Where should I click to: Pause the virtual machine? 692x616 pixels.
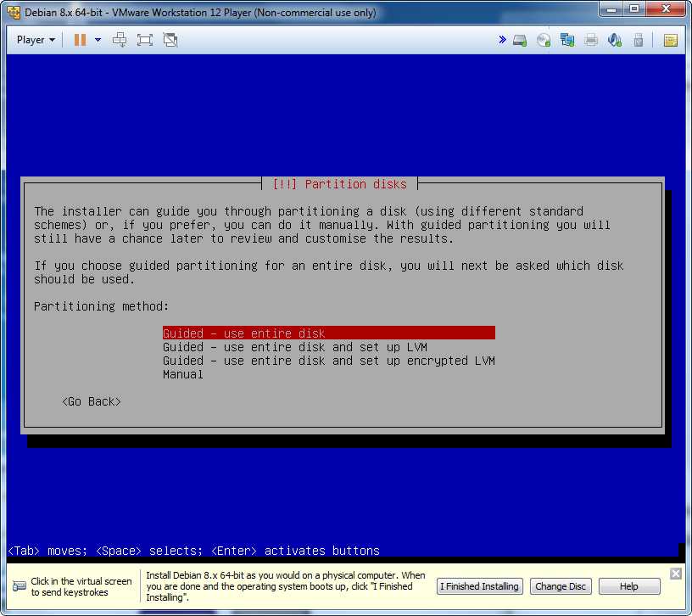[x=80, y=40]
